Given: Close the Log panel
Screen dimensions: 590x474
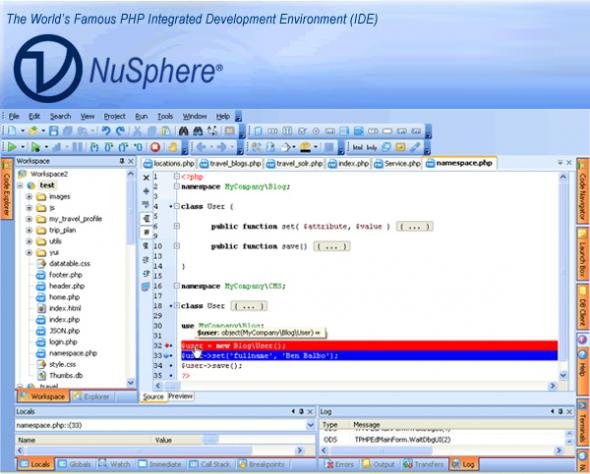Looking at the screenshot, I should tap(569, 412).
